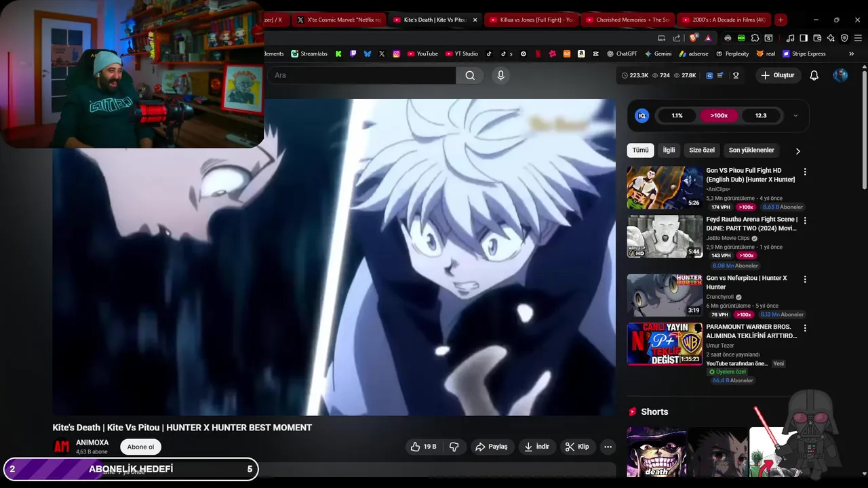Open Gon vs Neferpitou Crunchyroll thumbnail
The image size is (868, 488).
(x=665, y=295)
